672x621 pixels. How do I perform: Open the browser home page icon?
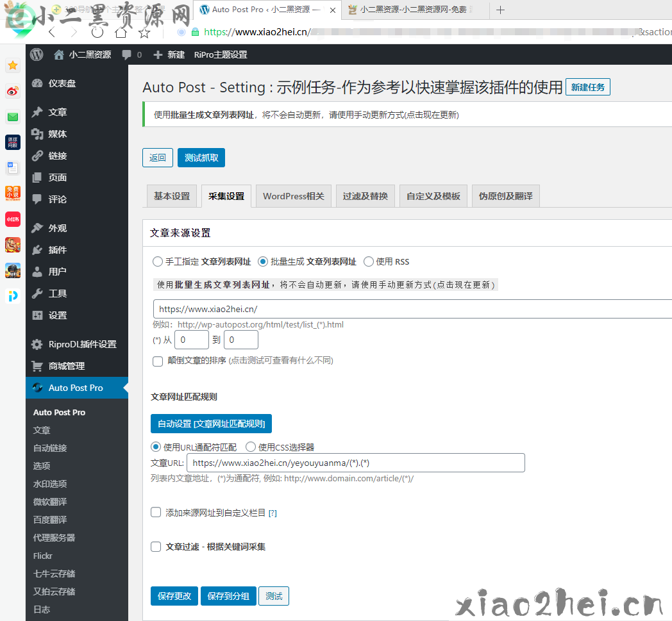[121, 32]
